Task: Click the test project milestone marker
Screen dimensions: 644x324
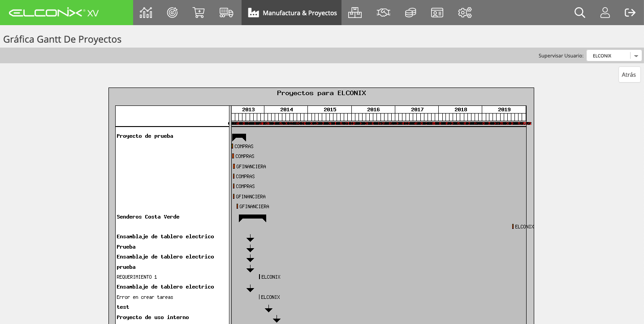Action: pos(268,308)
